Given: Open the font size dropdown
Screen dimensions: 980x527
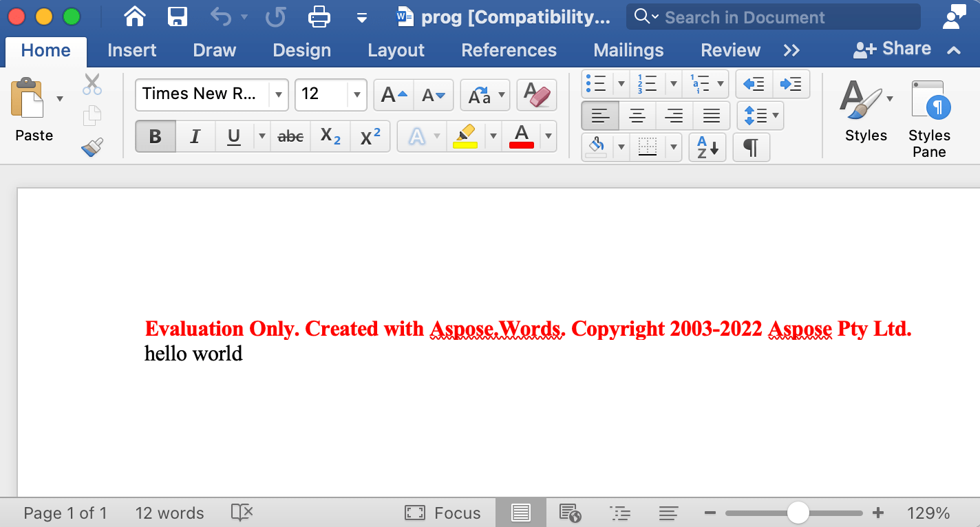Looking at the screenshot, I should 356,95.
